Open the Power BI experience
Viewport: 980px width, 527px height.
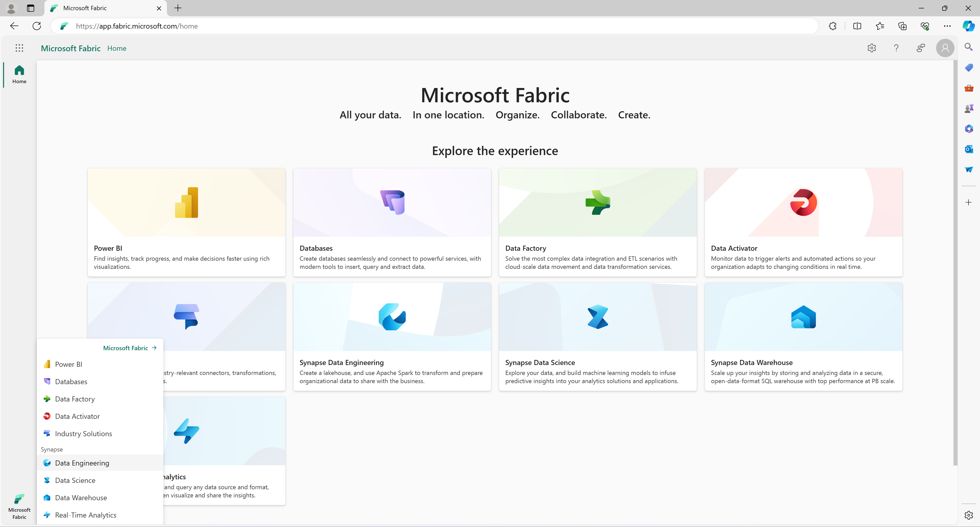(x=68, y=364)
